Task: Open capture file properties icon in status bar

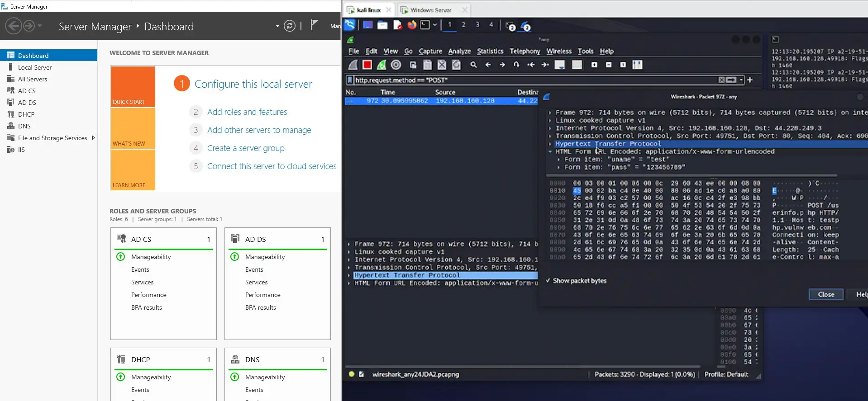Action: pos(361,374)
